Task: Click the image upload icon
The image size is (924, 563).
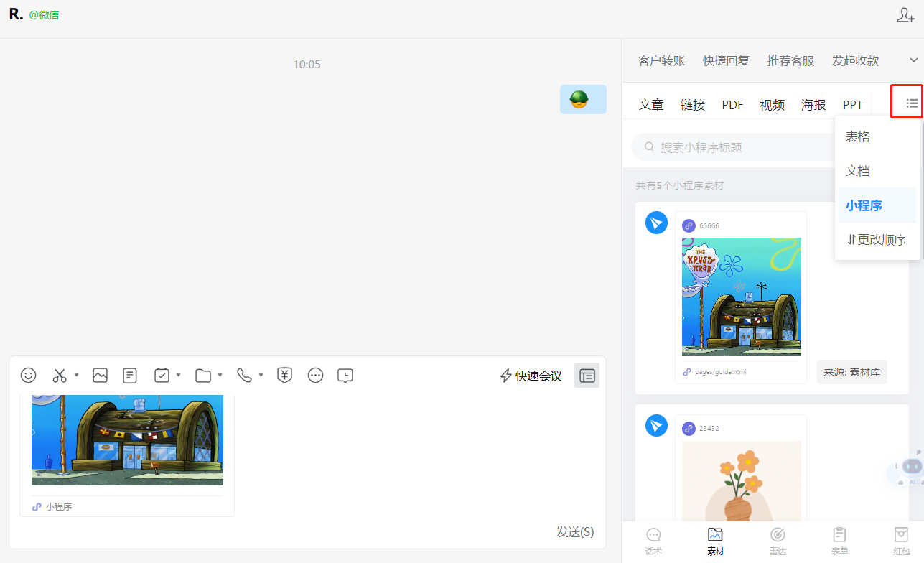Action: (100, 375)
